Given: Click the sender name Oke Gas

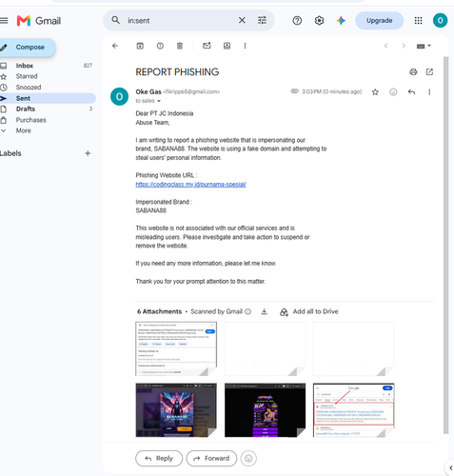Looking at the screenshot, I should [x=148, y=91].
